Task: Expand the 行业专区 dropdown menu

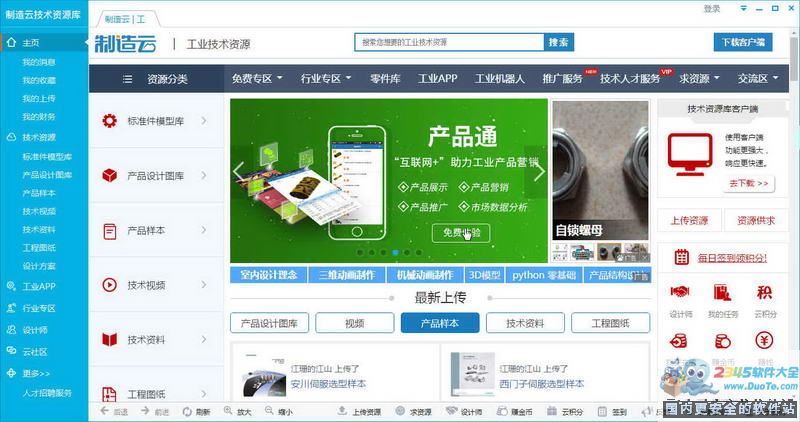Action: tap(326, 79)
